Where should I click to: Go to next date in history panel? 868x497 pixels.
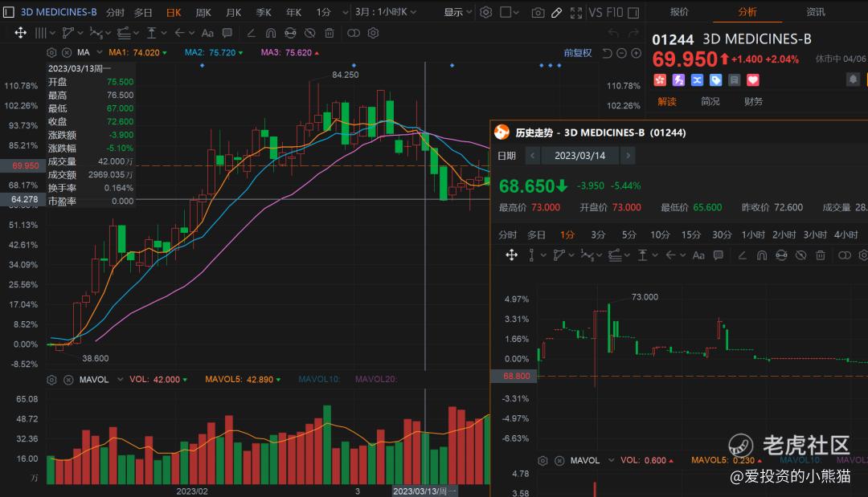[628, 155]
